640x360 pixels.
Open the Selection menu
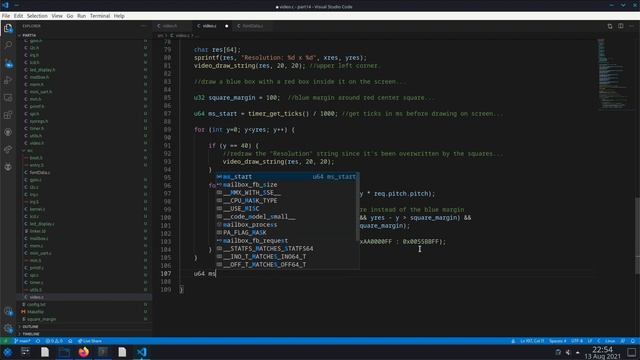[x=37, y=16]
